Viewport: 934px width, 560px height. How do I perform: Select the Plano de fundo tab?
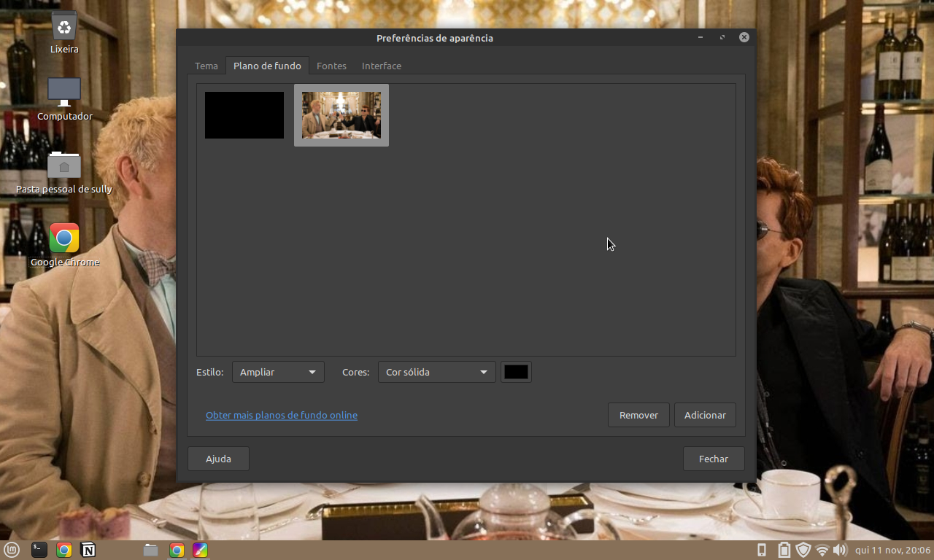point(267,66)
